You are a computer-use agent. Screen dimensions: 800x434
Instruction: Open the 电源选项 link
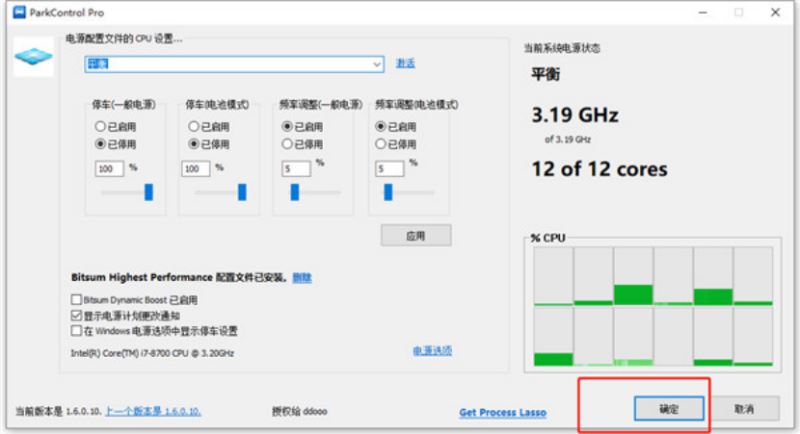coord(432,351)
